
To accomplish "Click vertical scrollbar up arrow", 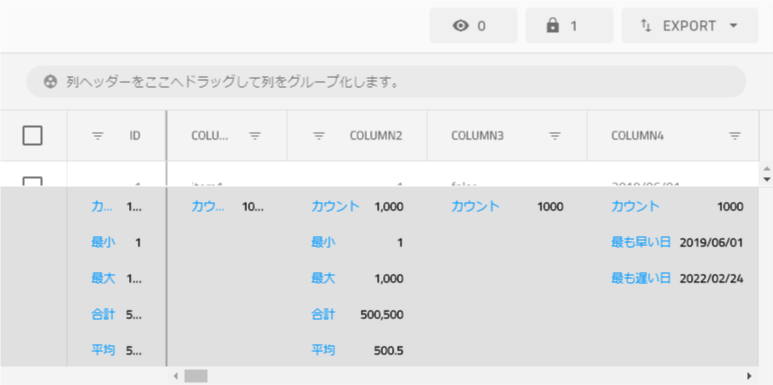I will (x=766, y=169).
